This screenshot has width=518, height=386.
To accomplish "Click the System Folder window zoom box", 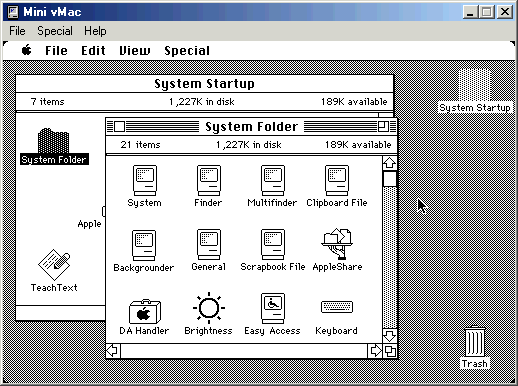I will point(383,127).
